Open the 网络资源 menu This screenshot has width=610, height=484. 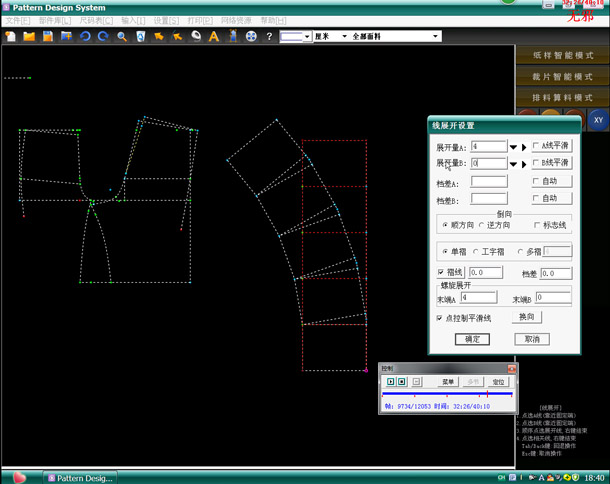(236, 20)
